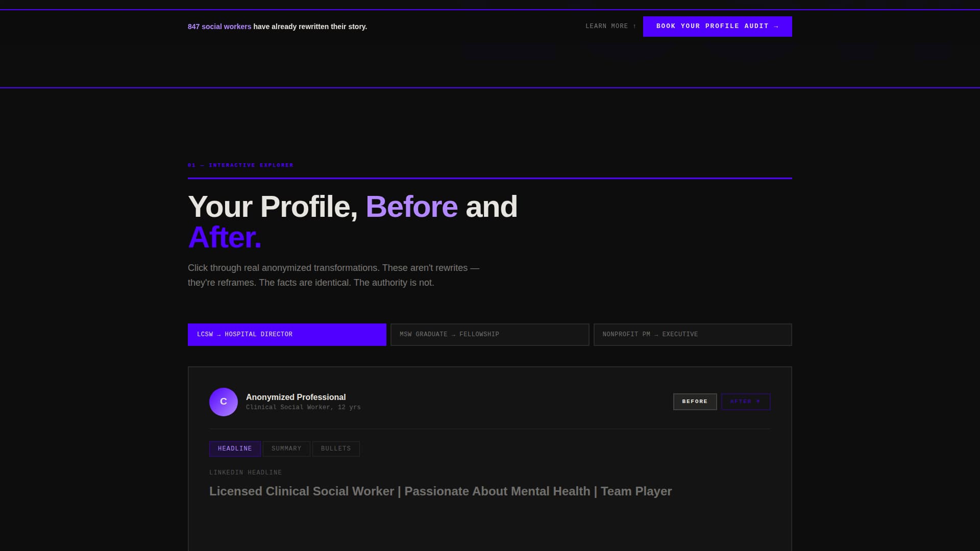Click the lightning icon in the AFTER button
The width and height of the screenshot is (980, 551).
pyautogui.click(x=758, y=402)
